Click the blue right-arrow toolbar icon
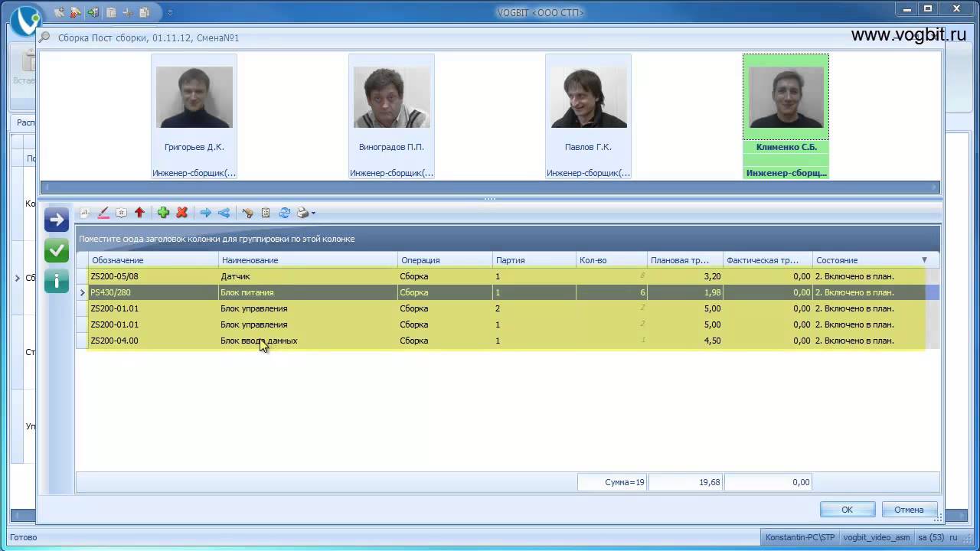The image size is (980, 551). (x=205, y=213)
